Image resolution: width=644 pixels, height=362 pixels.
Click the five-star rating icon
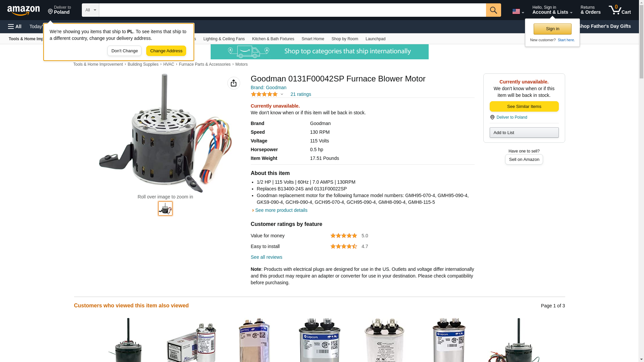pyautogui.click(x=264, y=94)
